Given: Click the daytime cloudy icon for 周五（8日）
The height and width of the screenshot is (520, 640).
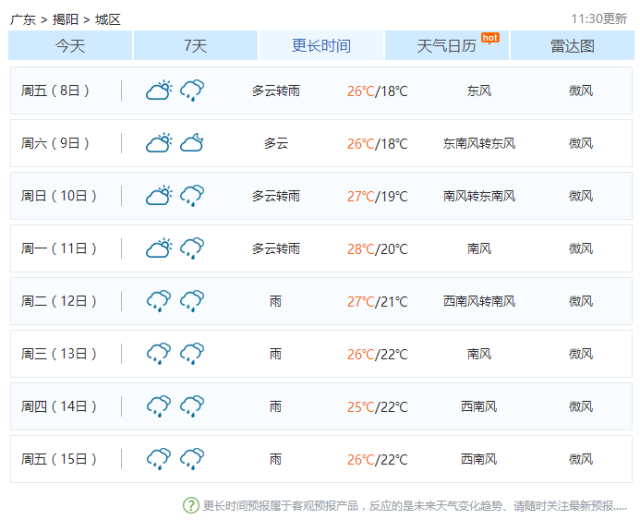Looking at the screenshot, I should (x=159, y=90).
